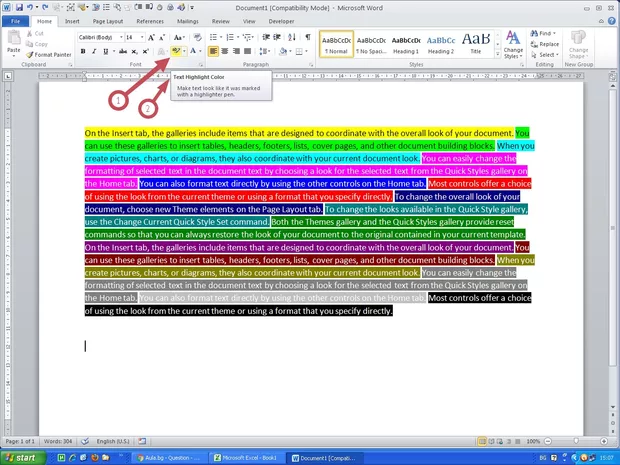Open the Calibri (Body) font name dropdown
The width and height of the screenshot is (620, 465).
click(97, 37)
